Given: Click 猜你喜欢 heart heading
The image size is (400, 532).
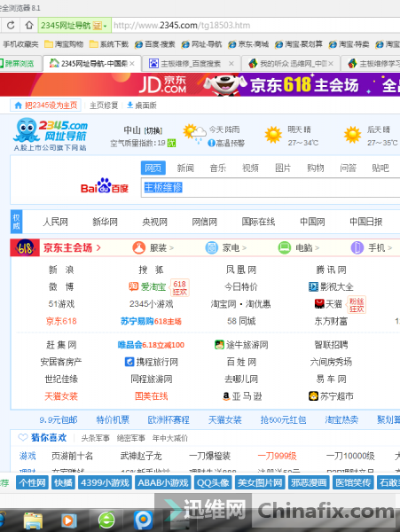Looking at the screenshot, I should 43,438.
